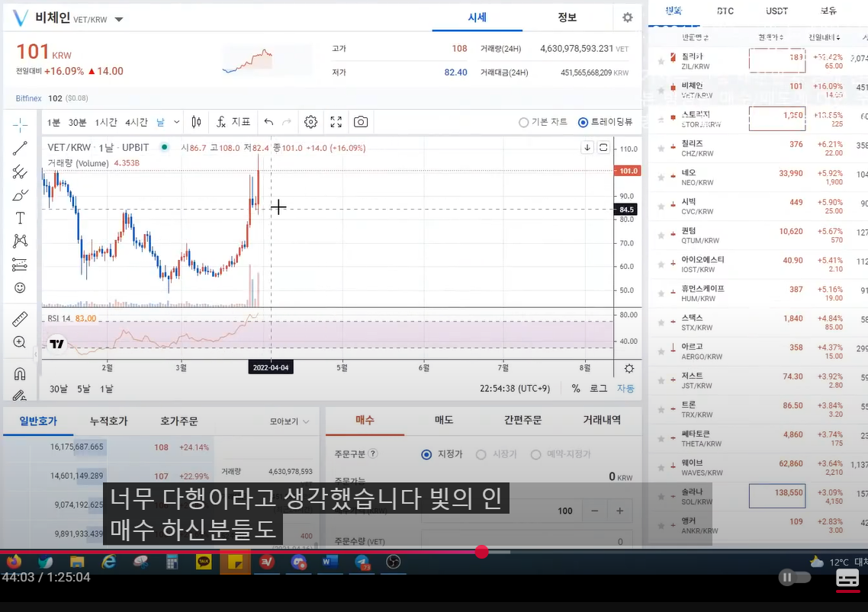Set chart interval to 30분
The image size is (868, 612).
pyautogui.click(x=77, y=122)
